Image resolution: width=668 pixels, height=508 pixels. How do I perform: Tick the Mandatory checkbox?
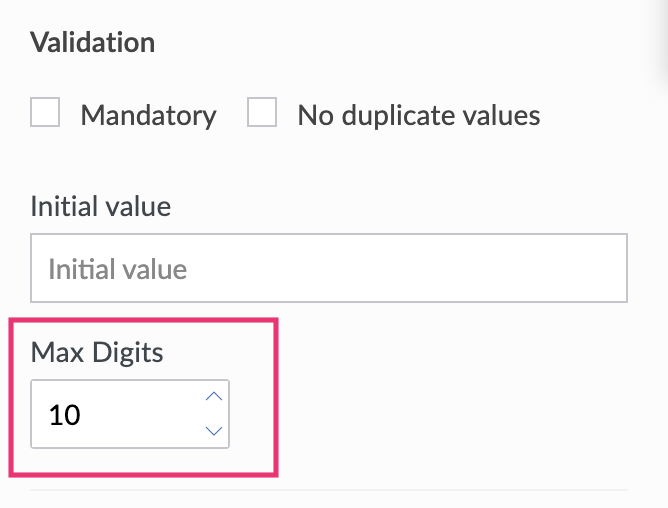(x=45, y=113)
